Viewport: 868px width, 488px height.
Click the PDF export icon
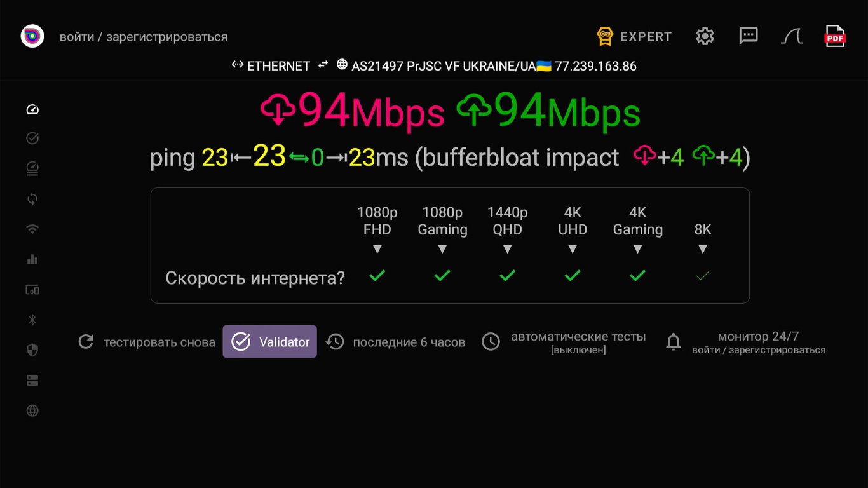coord(834,37)
